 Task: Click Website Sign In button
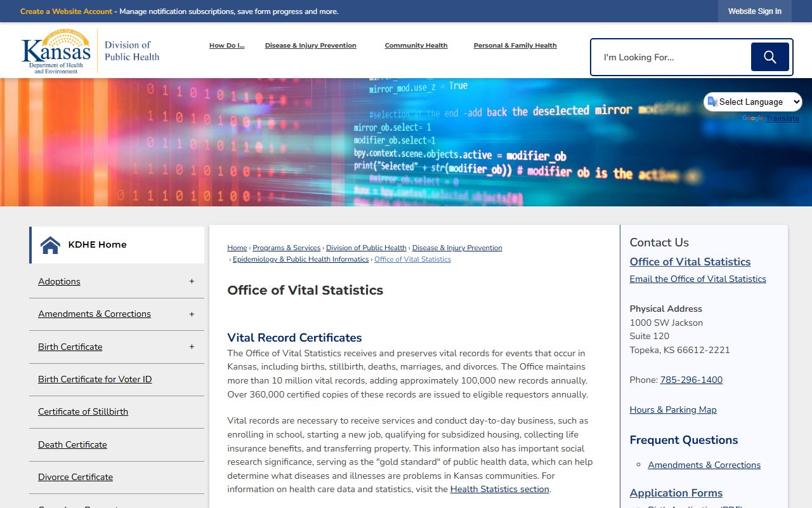tap(755, 11)
